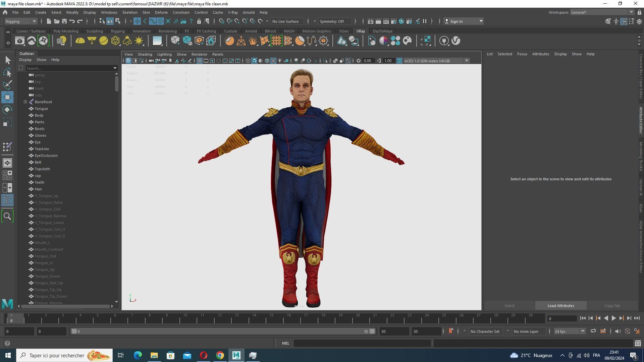
Task: Click the Select button in Attribute Editor
Action: point(509,306)
